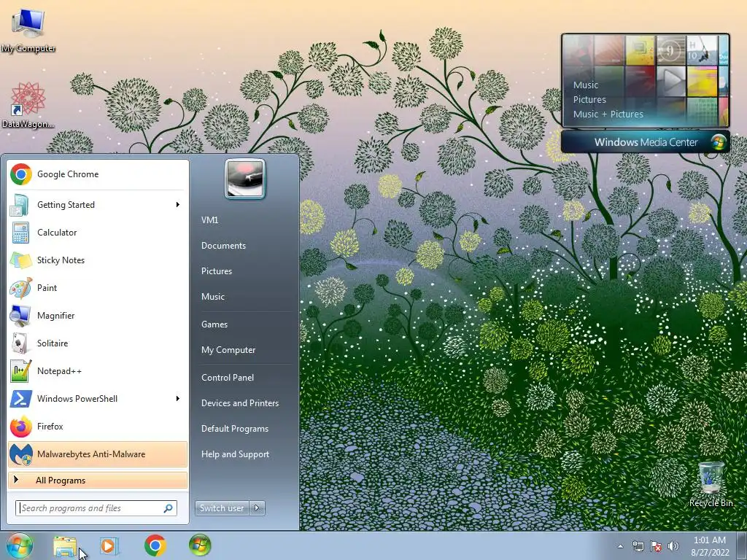Open Windows Explorer from the taskbar
Screen dimensions: 747x560
pos(65,545)
